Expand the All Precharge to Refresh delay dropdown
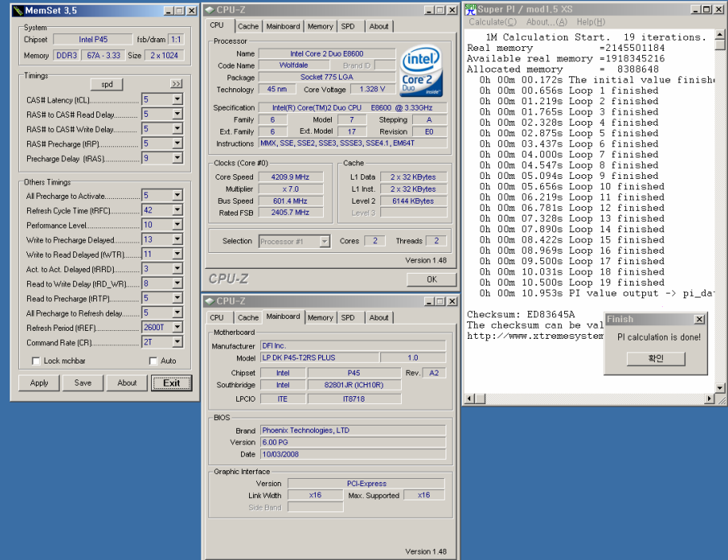728x560 pixels. [x=177, y=313]
